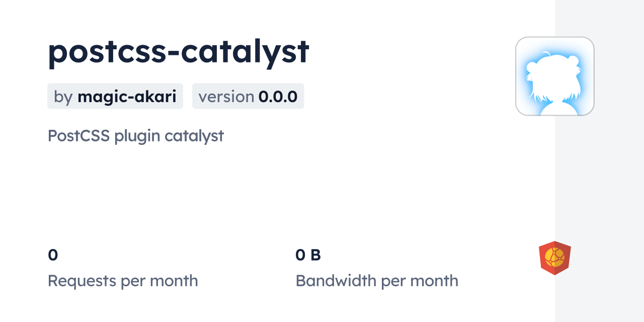Click the 0 requests count value

[x=53, y=255]
